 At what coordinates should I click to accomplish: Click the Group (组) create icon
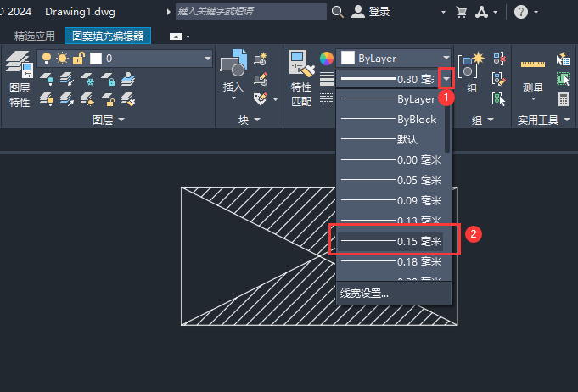471,64
